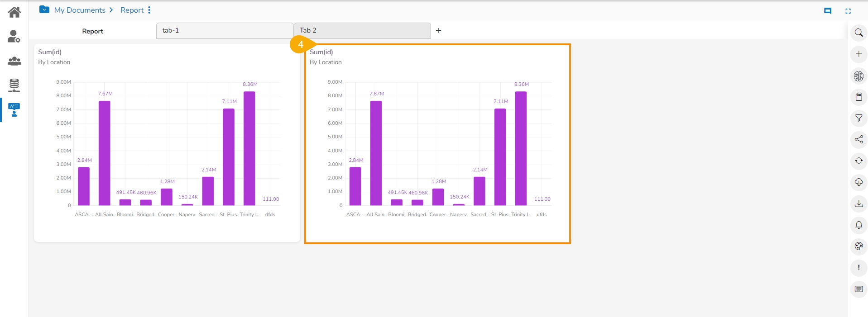Go to the Home icon in sidebar
868x317 pixels.
pyautogui.click(x=14, y=12)
